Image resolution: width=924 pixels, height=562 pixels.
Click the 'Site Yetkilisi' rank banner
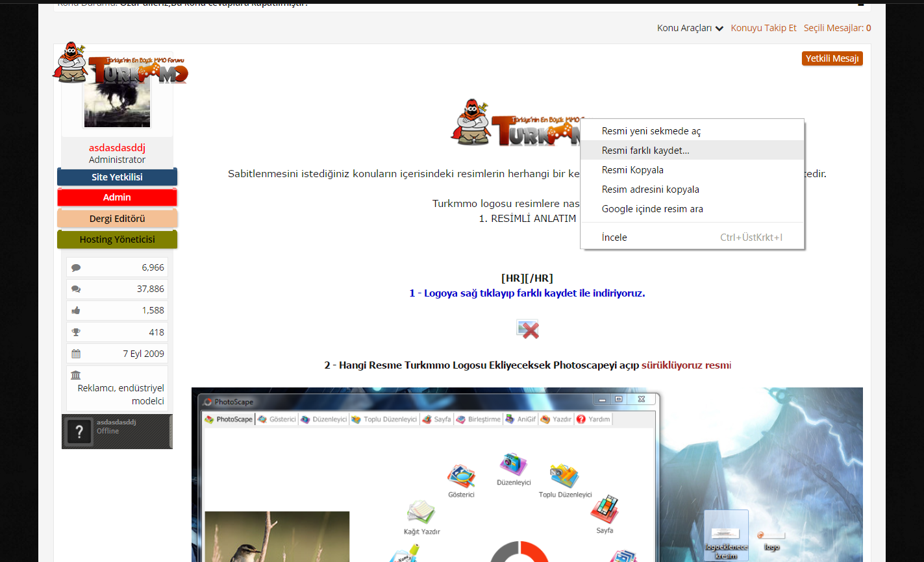click(117, 177)
